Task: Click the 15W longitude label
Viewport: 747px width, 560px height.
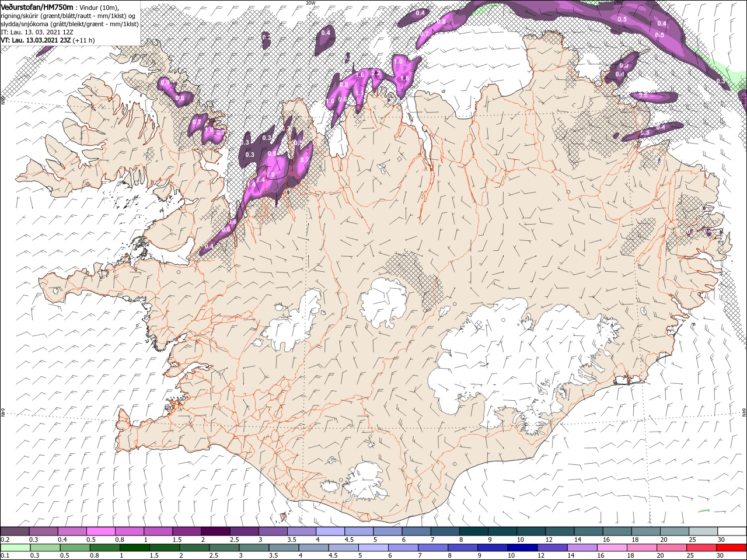Action: (x=618, y=3)
